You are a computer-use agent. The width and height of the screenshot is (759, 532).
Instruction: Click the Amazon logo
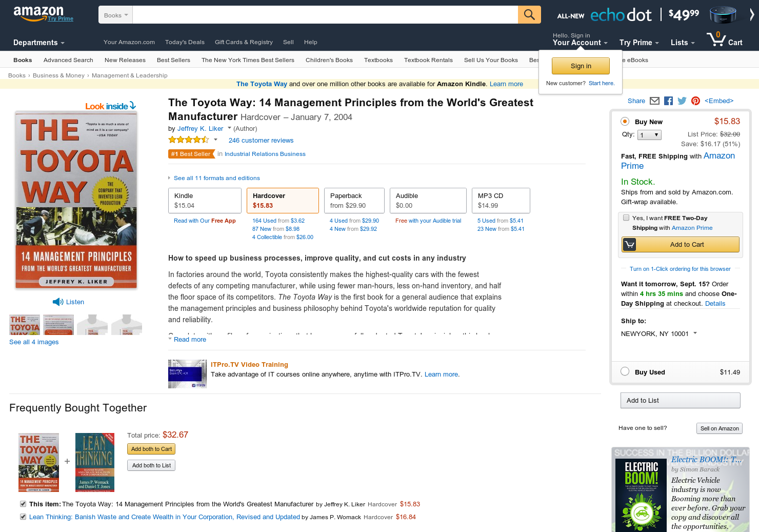click(x=38, y=13)
